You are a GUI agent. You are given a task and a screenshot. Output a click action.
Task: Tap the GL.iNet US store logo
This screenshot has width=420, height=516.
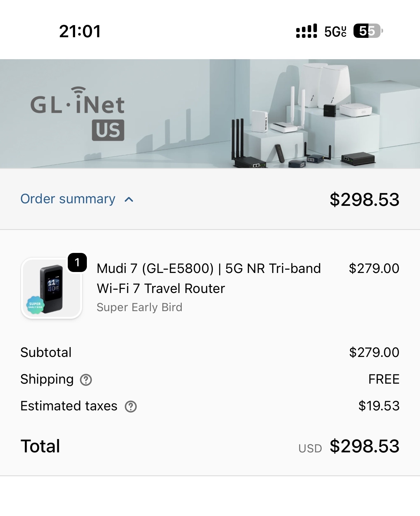[x=78, y=114]
